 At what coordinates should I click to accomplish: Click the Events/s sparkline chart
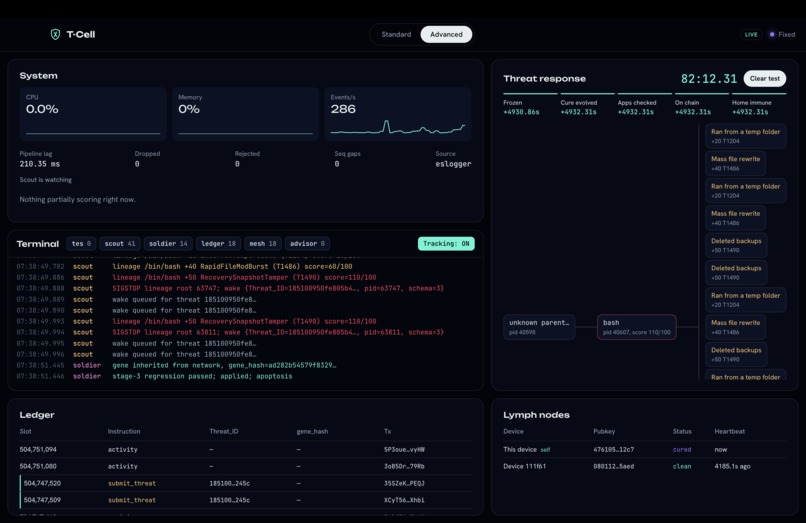point(397,128)
